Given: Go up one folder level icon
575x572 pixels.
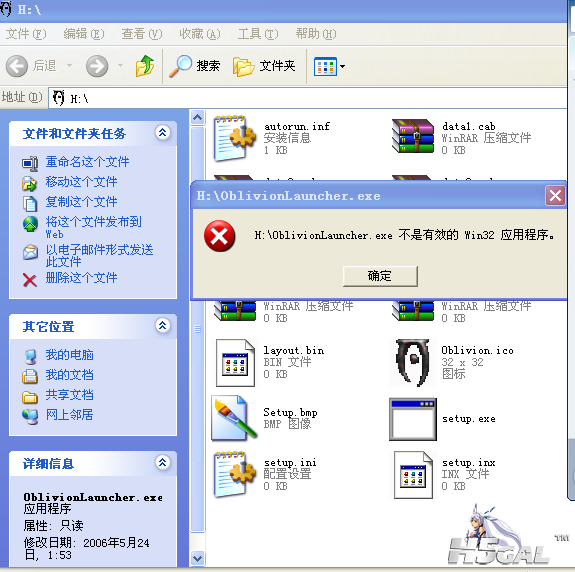Looking at the screenshot, I should coord(145,66).
